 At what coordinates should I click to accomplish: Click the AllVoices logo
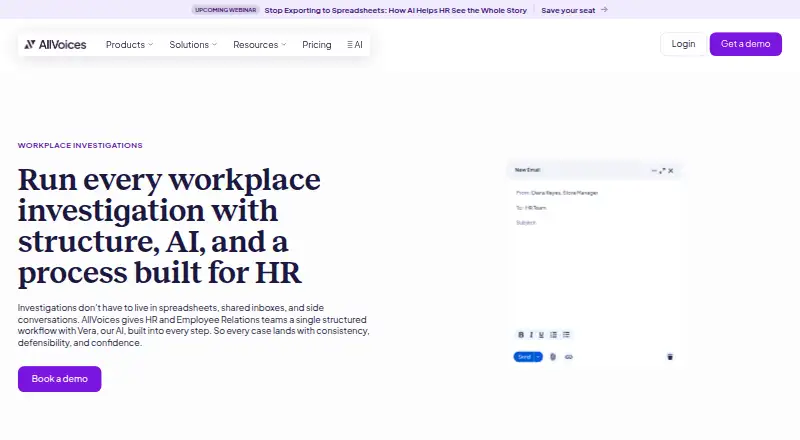click(x=55, y=45)
